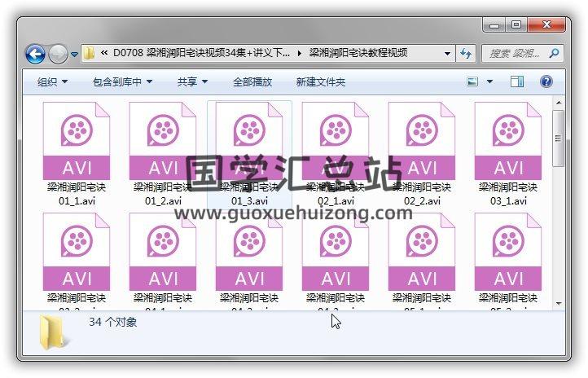588x378 pixels.
Task: Select 梁湘润阳宅诀教程视频 breadcrumb segment
Action: [358, 53]
